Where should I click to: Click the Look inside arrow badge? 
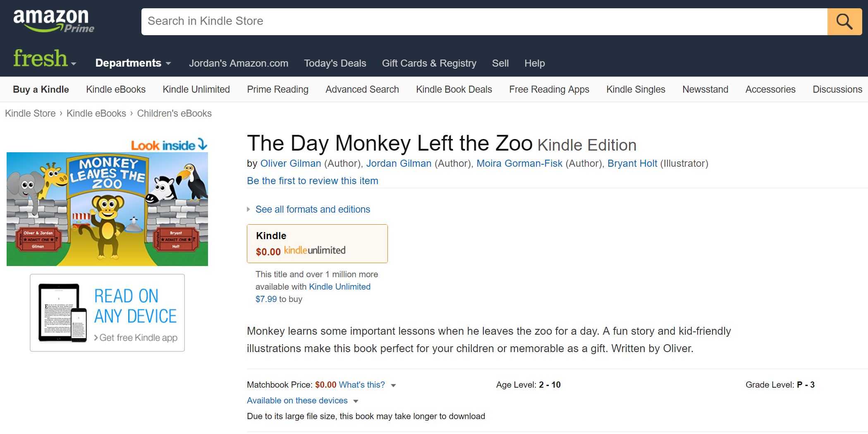tap(169, 145)
